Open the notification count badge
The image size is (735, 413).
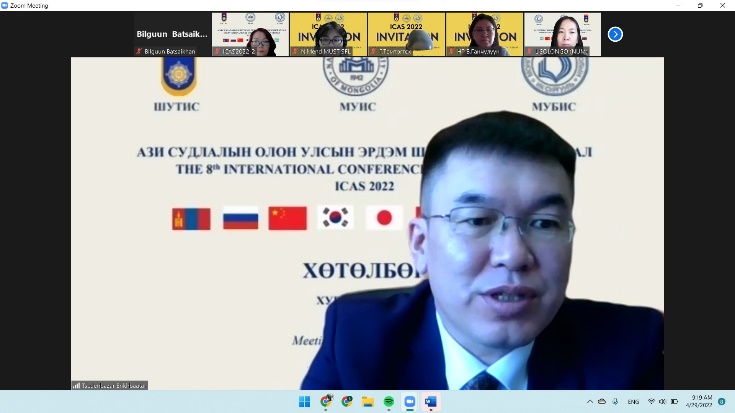(722, 402)
